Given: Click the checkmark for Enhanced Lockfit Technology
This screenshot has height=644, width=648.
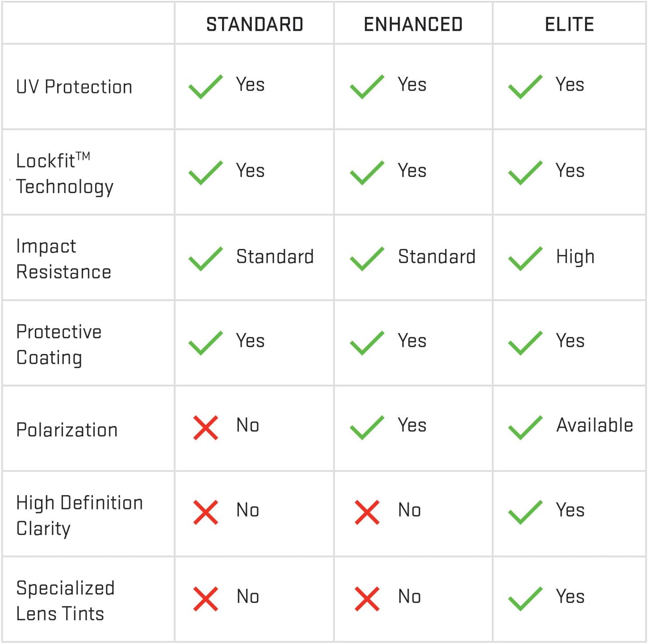Looking at the screenshot, I should coord(367,172).
